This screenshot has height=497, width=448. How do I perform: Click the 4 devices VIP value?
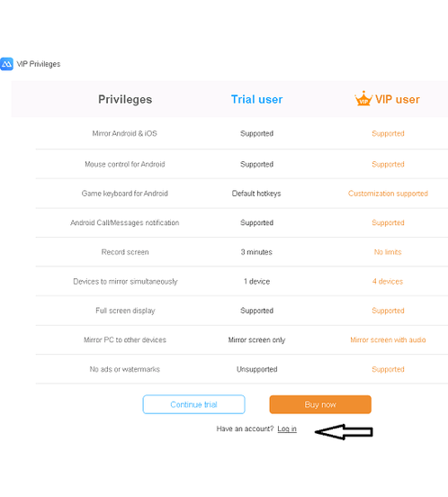[x=388, y=282]
